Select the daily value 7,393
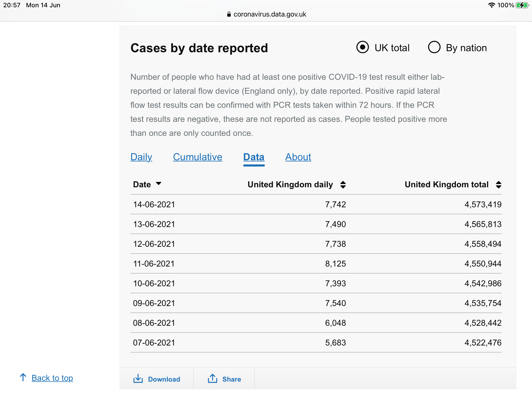This screenshot has width=532, height=399. (x=335, y=283)
